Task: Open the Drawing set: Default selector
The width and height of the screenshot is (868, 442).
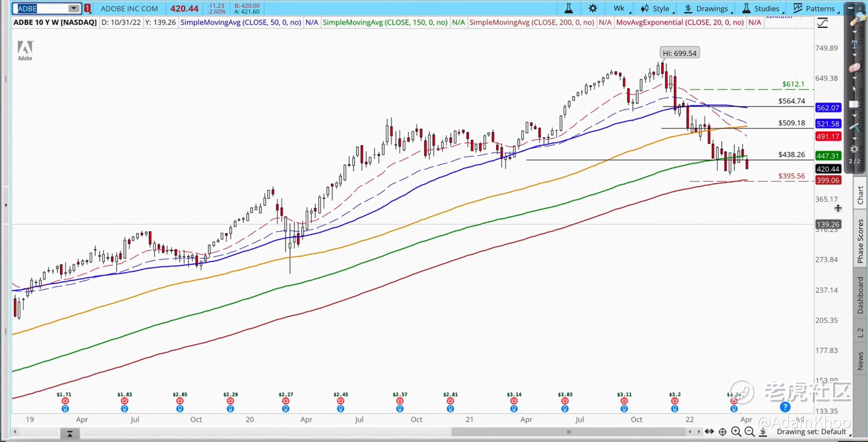Action: coord(811,432)
